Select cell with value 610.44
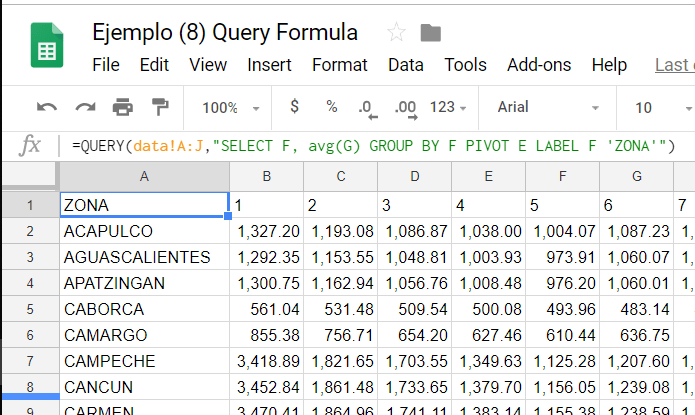The image size is (695, 415). (x=562, y=335)
